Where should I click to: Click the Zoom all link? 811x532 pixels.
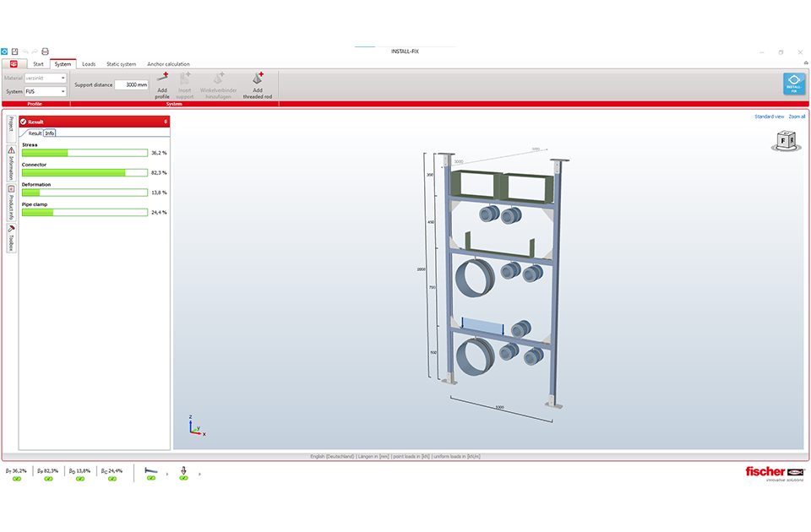click(x=797, y=117)
